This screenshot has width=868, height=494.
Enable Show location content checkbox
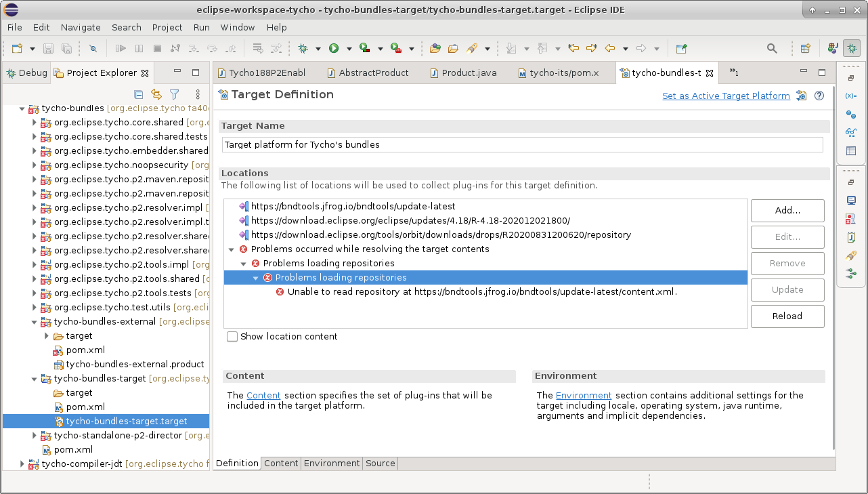(232, 337)
